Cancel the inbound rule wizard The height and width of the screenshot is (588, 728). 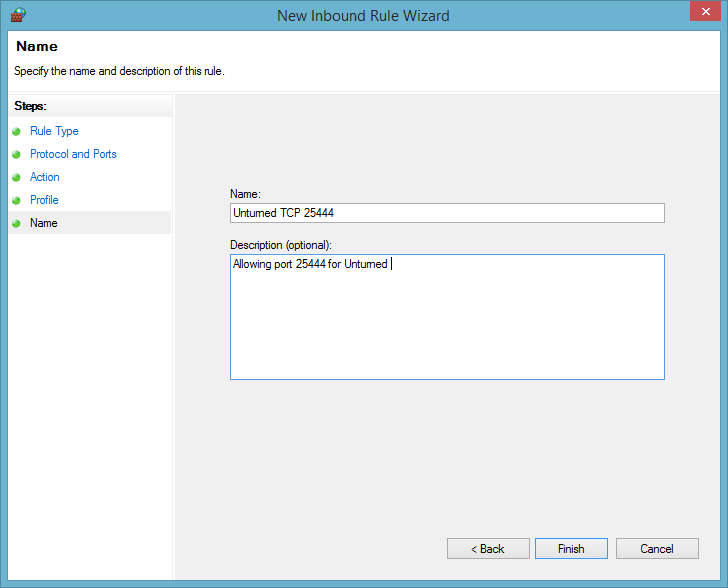click(x=656, y=549)
